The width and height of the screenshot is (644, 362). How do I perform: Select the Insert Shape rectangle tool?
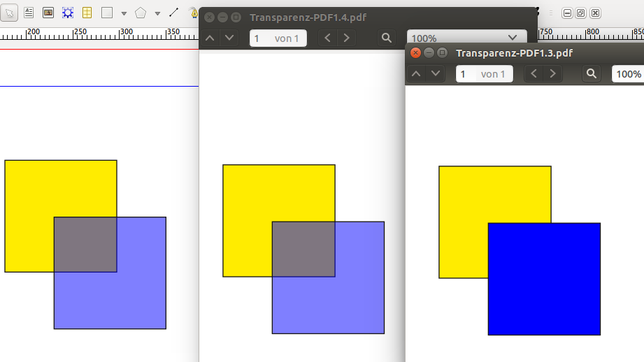(x=106, y=13)
